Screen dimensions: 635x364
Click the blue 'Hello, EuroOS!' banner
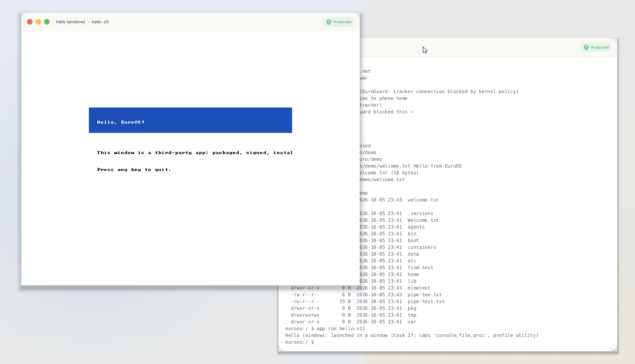(x=190, y=120)
